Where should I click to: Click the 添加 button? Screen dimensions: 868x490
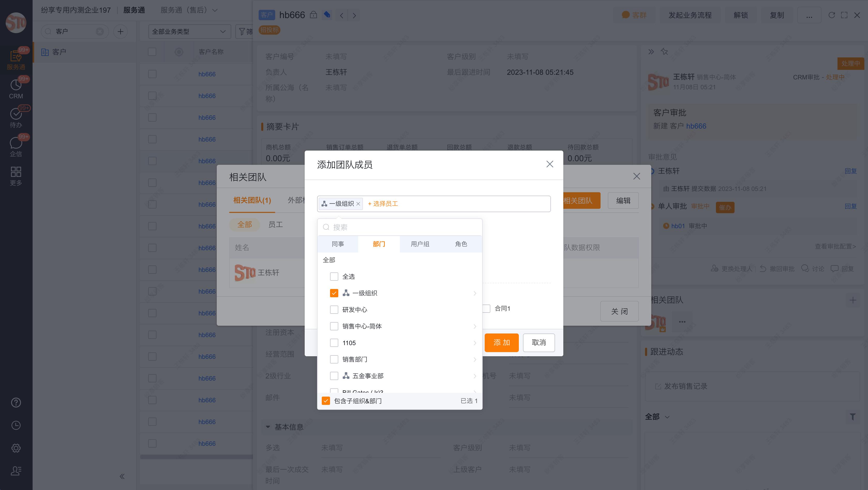point(502,342)
